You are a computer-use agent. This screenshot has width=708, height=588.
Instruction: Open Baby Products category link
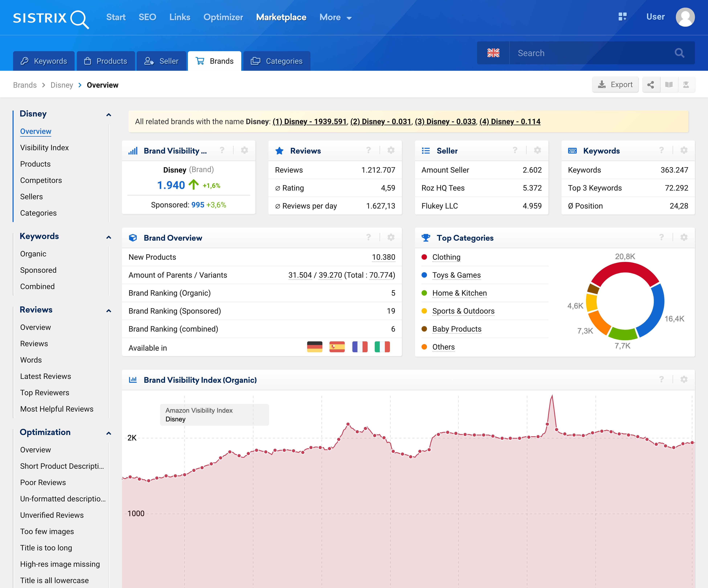tap(457, 329)
